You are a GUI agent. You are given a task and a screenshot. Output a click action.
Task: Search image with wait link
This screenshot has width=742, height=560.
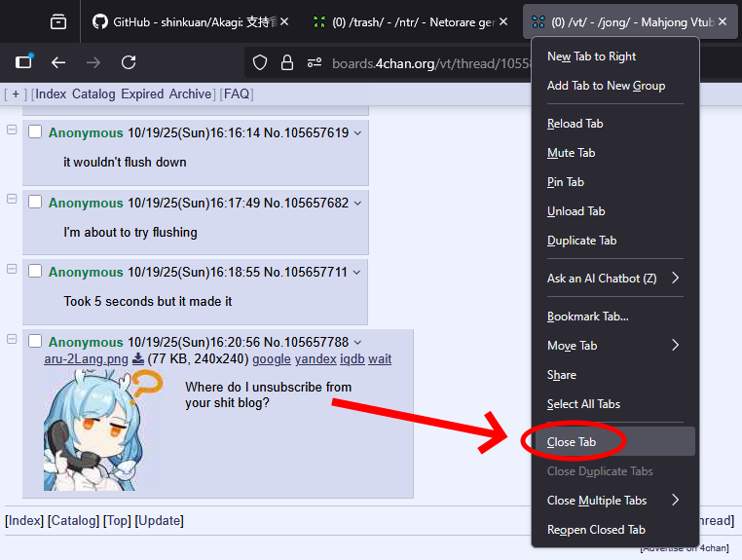pyautogui.click(x=380, y=358)
